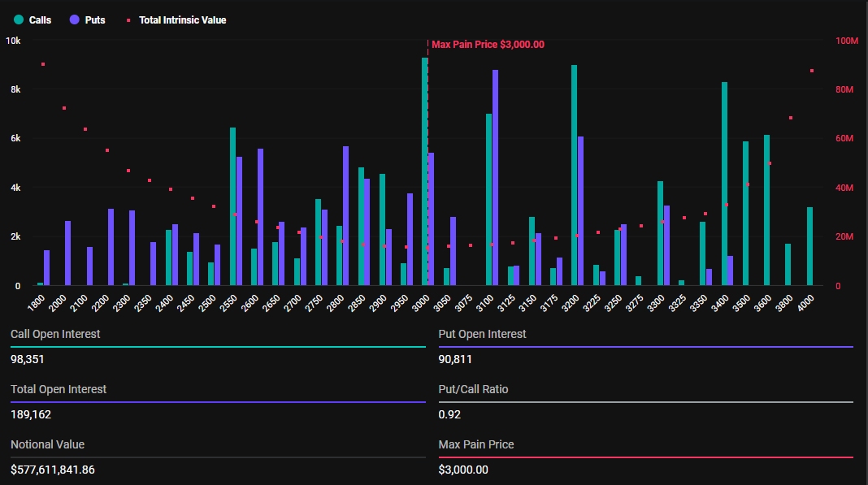Click the intrinsic value dot at 1800
This screenshot has width=868, height=485.
[43, 64]
